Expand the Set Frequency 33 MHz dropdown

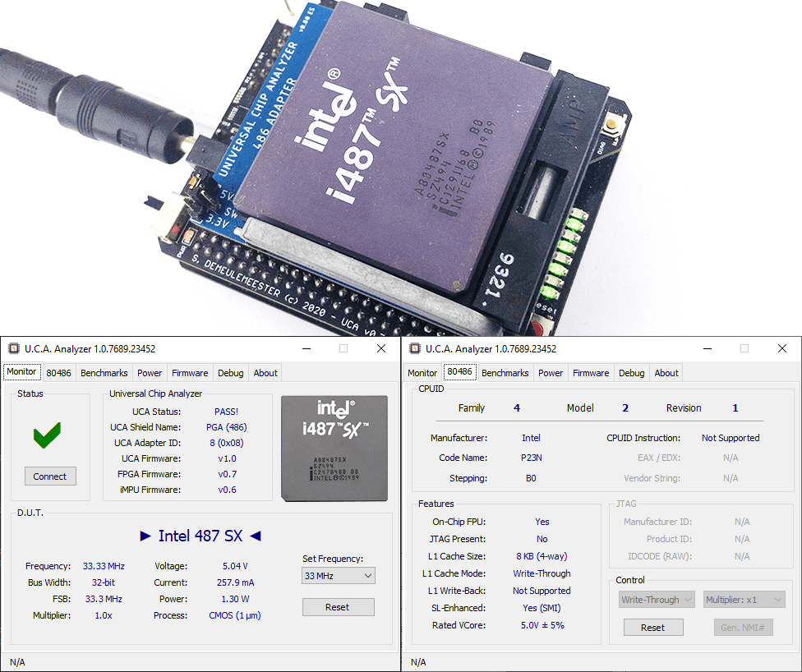click(339, 576)
